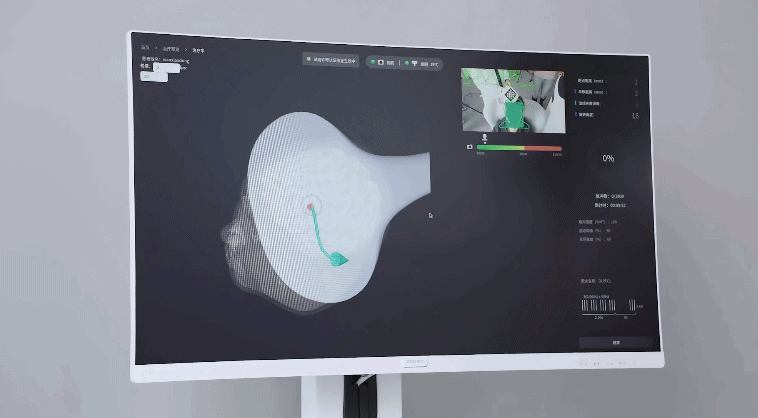
Task: Click the status message pill at top center
Action: click(331, 60)
